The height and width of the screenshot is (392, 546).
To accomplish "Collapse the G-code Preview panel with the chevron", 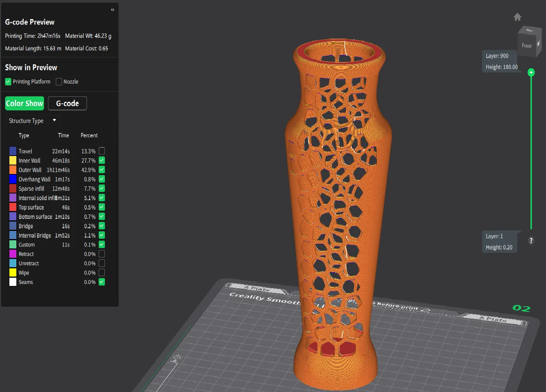I will pos(112,9).
